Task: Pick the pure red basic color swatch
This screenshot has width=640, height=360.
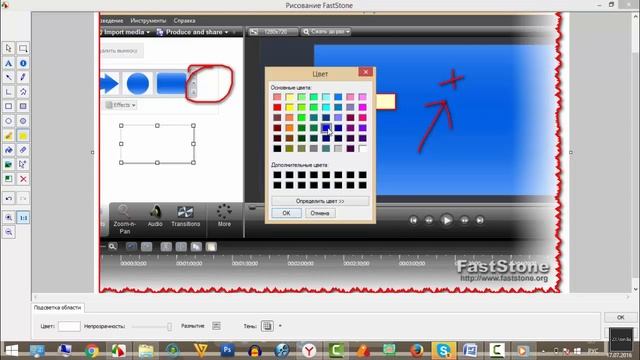Action: (277, 107)
